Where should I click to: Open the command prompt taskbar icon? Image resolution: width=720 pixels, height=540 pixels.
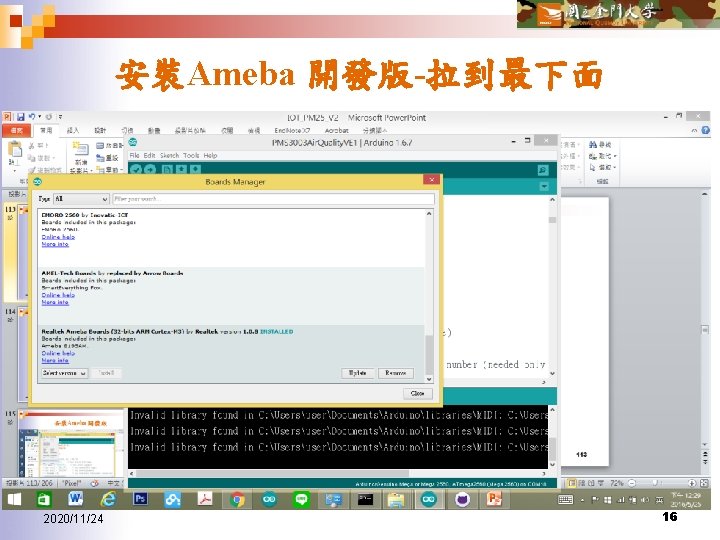pos(366,499)
